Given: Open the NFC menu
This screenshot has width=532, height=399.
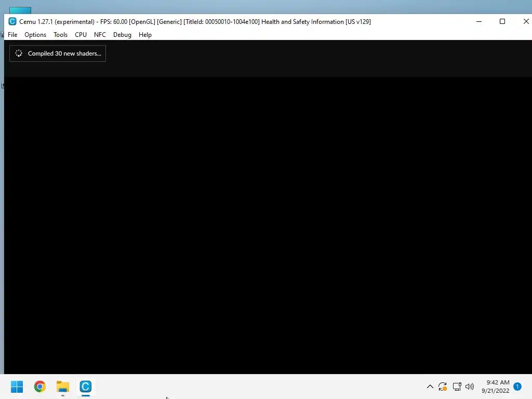Looking at the screenshot, I should coord(100,35).
